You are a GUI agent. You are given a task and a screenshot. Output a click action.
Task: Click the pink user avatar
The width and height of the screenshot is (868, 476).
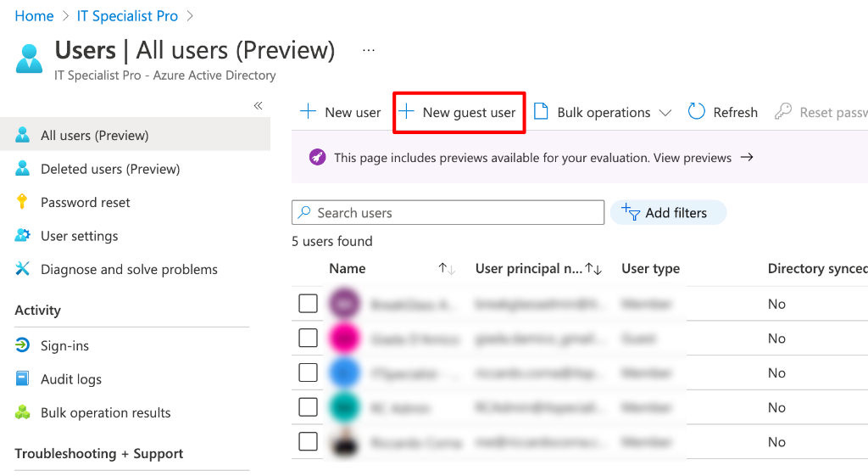point(344,338)
